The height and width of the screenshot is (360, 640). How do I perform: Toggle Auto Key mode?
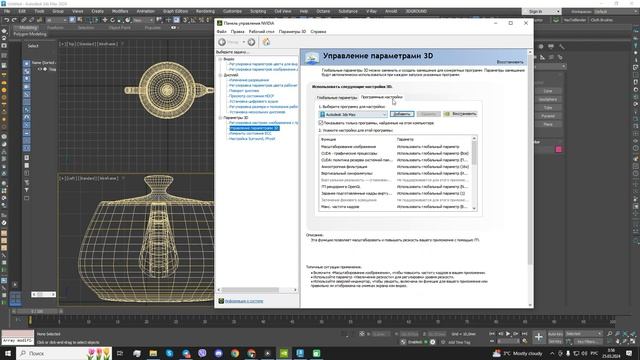point(555,334)
